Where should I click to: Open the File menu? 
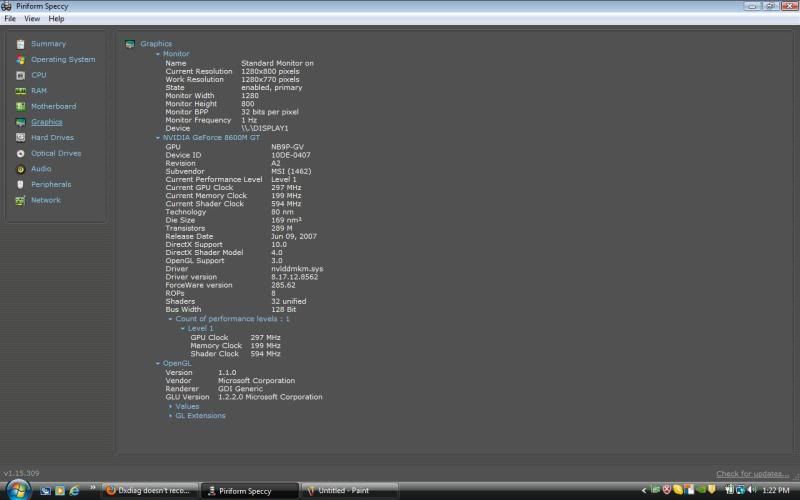10,19
